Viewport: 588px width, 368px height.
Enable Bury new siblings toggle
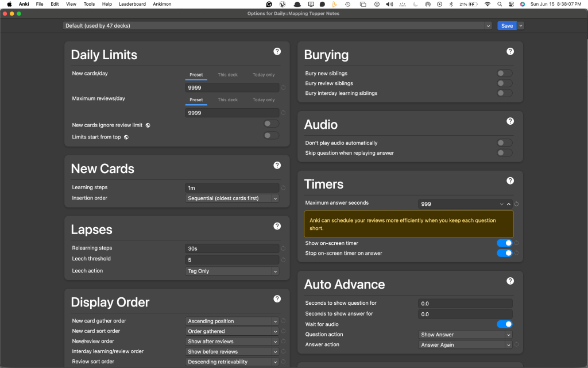[x=504, y=74]
